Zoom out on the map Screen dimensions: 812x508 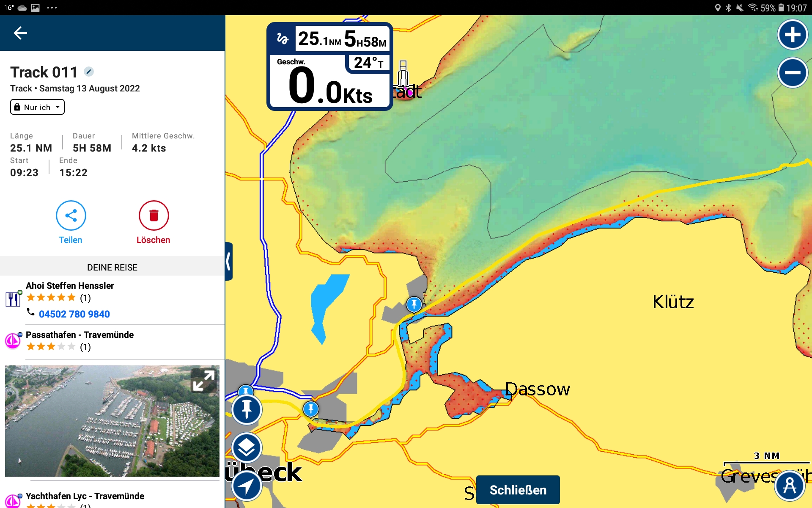pos(792,73)
